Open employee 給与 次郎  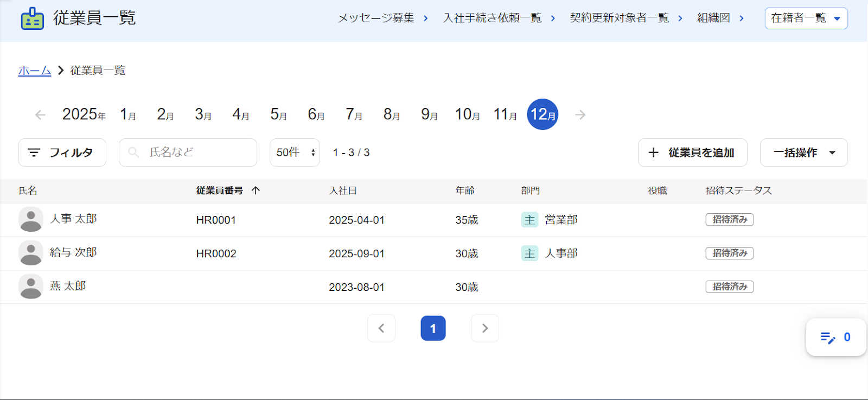pos(73,252)
